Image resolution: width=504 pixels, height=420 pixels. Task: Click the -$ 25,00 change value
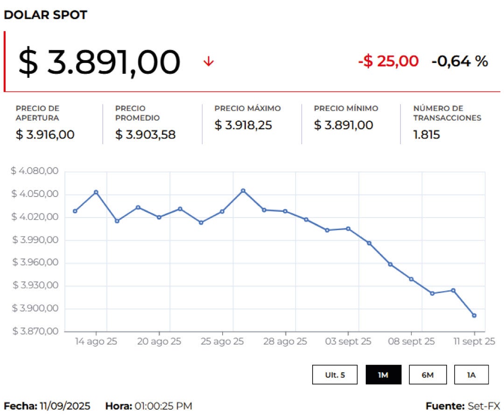click(388, 61)
